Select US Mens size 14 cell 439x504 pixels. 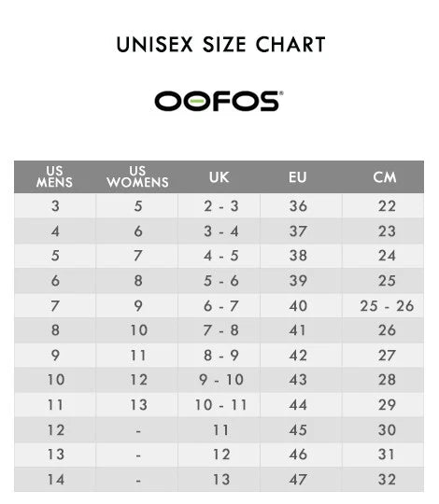tap(55, 479)
